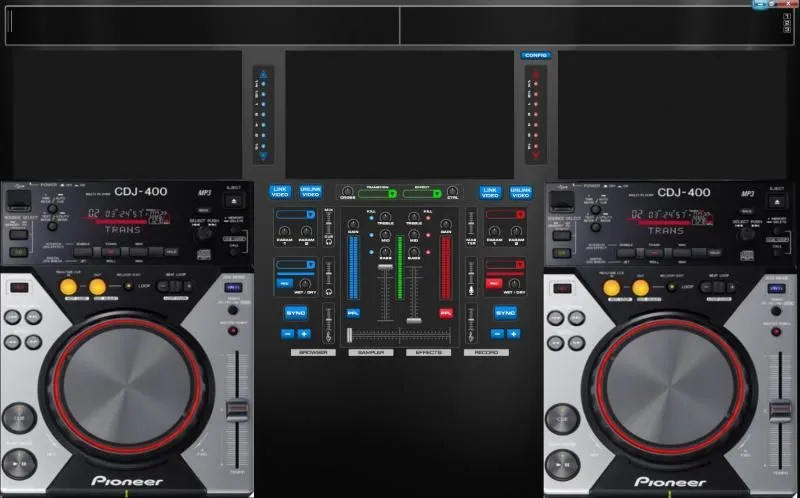This screenshot has height=498, width=800.
Task: Open the EFFECTS panel tab
Action: [429, 353]
